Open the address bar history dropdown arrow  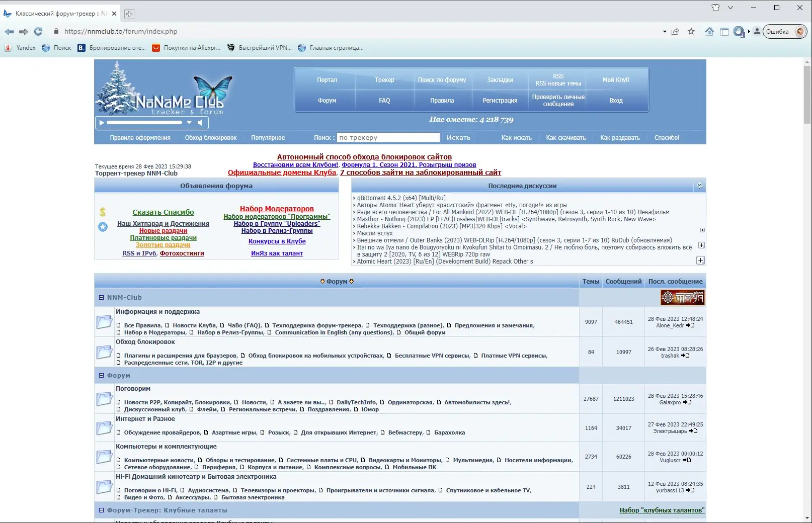pos(665,32)
